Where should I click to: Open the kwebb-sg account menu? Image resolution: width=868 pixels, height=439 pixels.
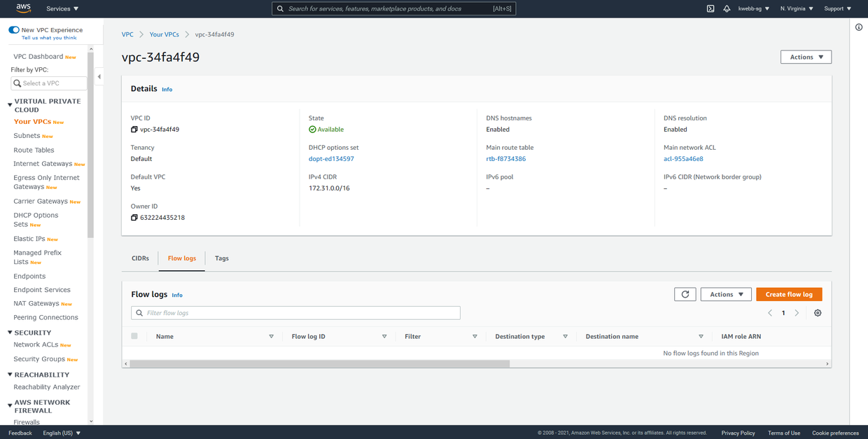[754, 8]
